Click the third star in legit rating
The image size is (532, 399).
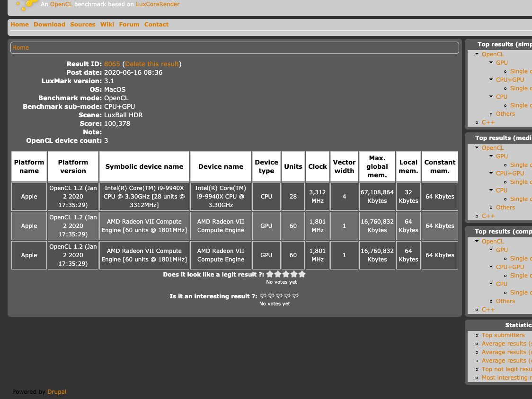[x=286, y=274]
